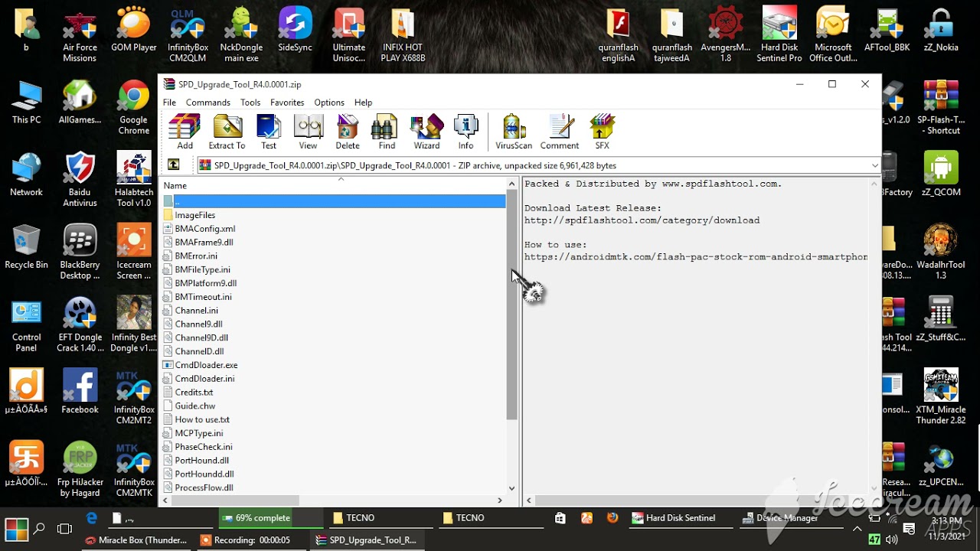
Task: Switch to Miracle Box taskbar item
Action: click(x=136, y=540)
